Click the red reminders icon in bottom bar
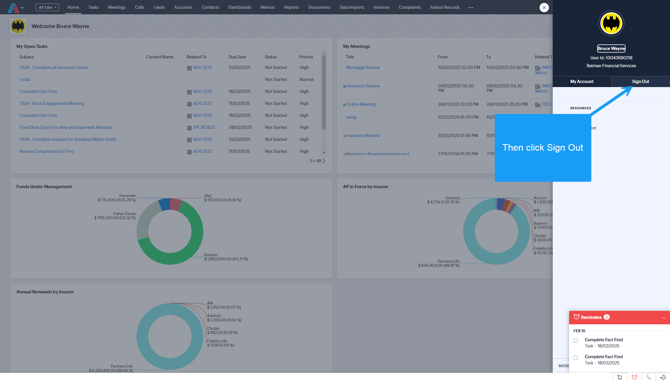The image size is (670, 381). pyautogui.click(x=634, y=377)
